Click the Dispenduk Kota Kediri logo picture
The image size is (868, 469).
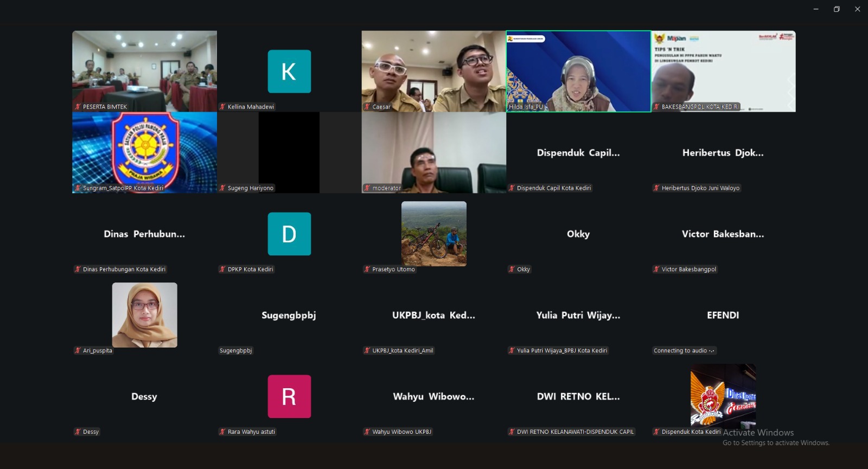point(723,395)
